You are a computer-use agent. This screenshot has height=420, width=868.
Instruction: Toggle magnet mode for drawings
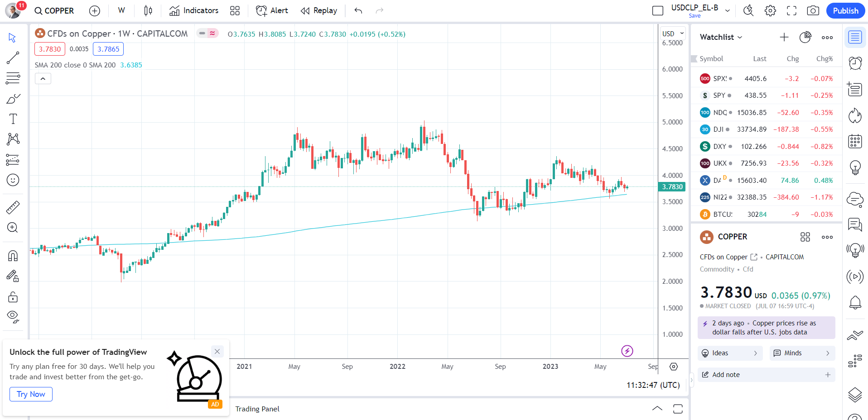13,255
